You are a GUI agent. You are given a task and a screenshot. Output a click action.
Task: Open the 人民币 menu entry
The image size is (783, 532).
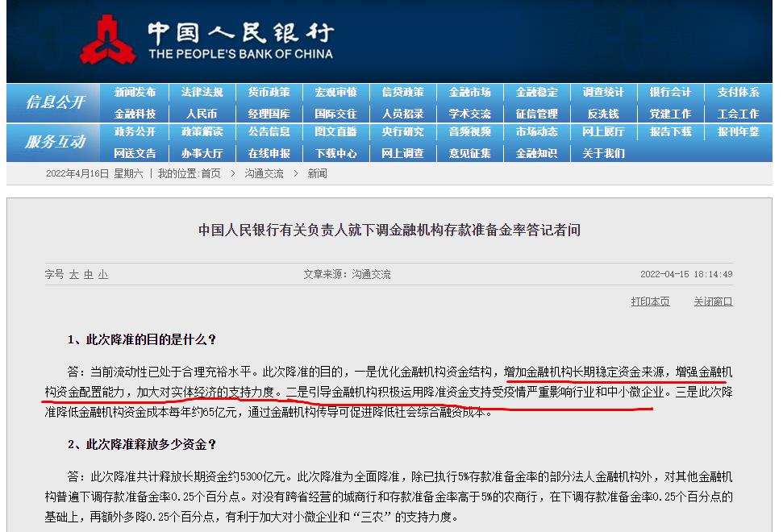point(202,114)
